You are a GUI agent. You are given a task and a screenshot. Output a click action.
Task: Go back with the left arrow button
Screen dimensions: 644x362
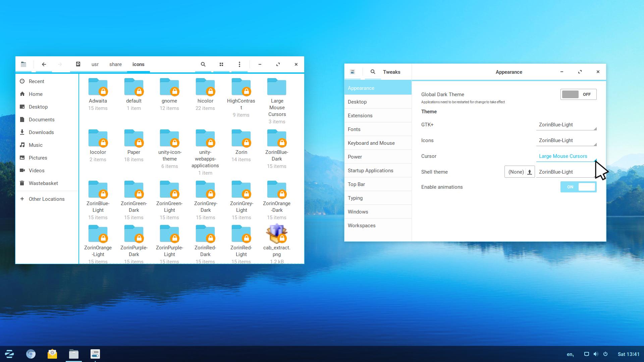44,64
